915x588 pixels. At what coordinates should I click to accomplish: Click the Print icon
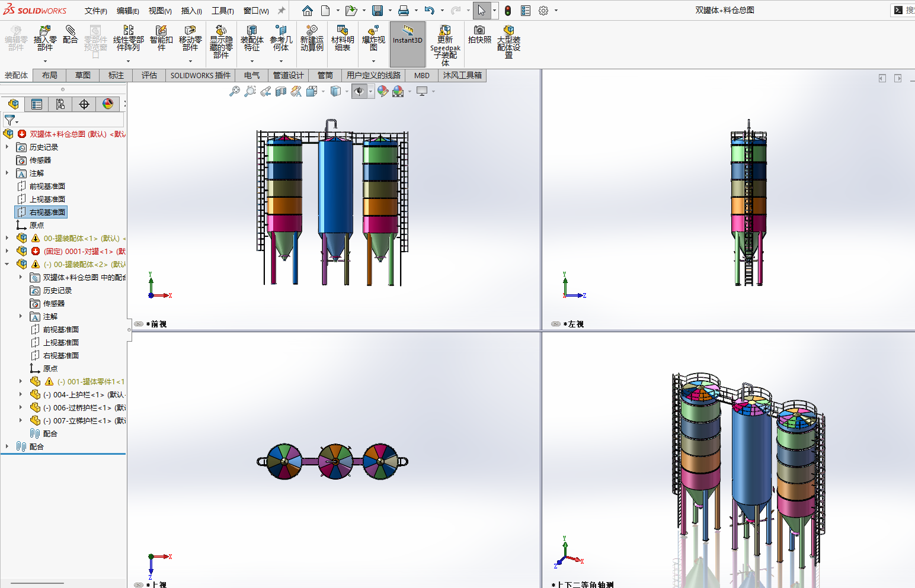click(404, 11)
